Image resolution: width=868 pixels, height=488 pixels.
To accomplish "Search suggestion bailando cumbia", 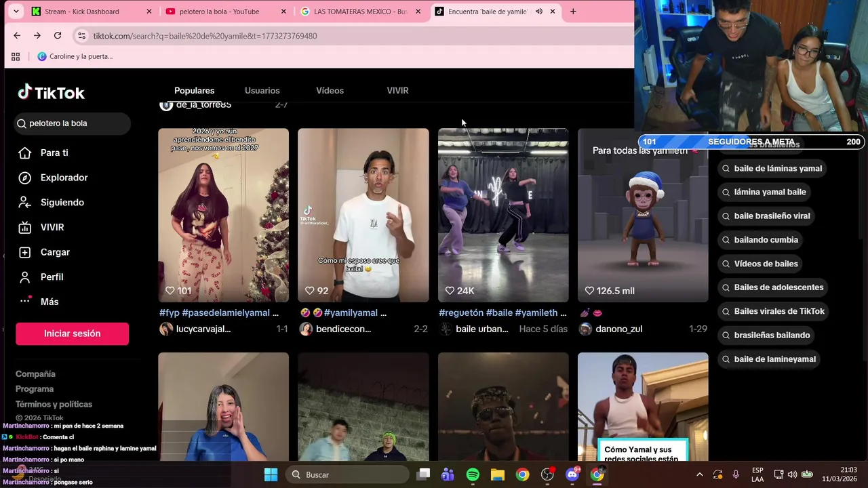I will click(x=759, y=239).
